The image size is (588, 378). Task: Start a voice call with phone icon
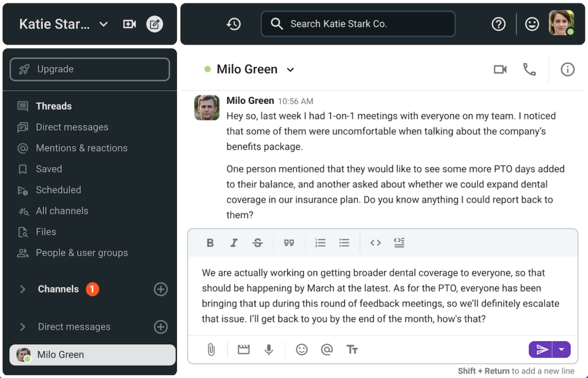(x=529, y=69)
